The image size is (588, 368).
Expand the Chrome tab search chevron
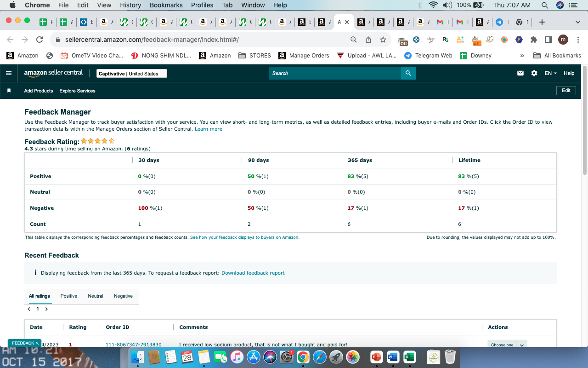577,22
